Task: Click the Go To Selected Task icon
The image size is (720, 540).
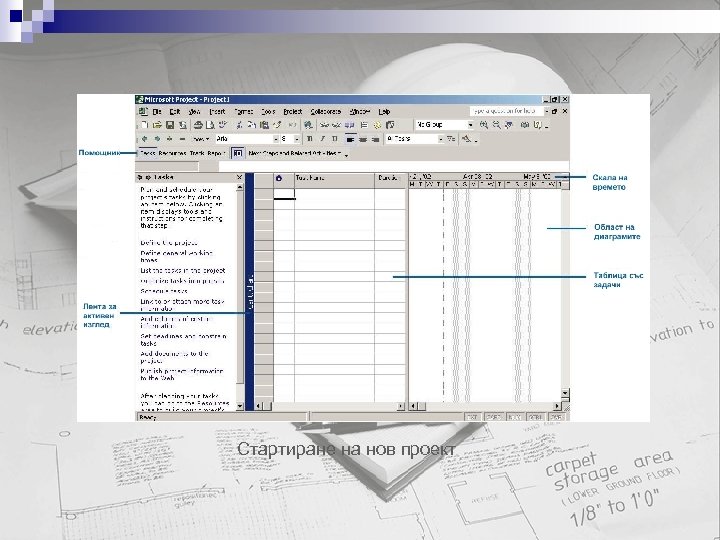Action: pyautogui.click(x=509, y=125)
